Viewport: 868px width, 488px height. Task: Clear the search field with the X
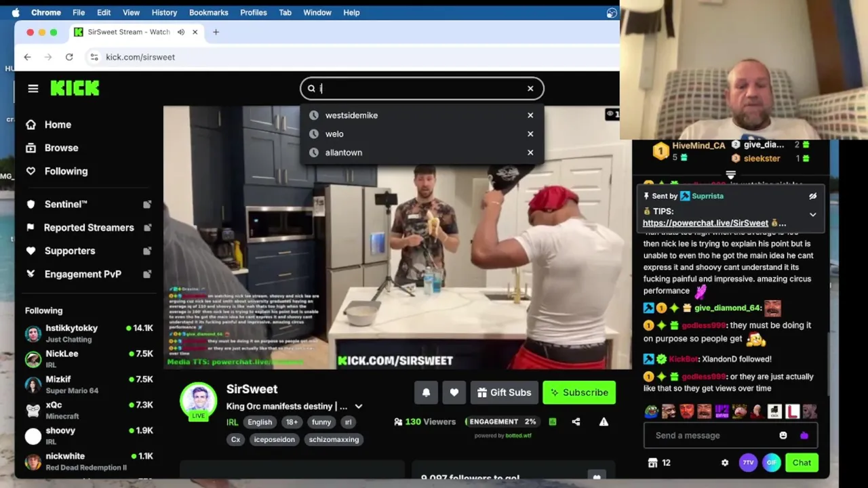tap(530, 89)
